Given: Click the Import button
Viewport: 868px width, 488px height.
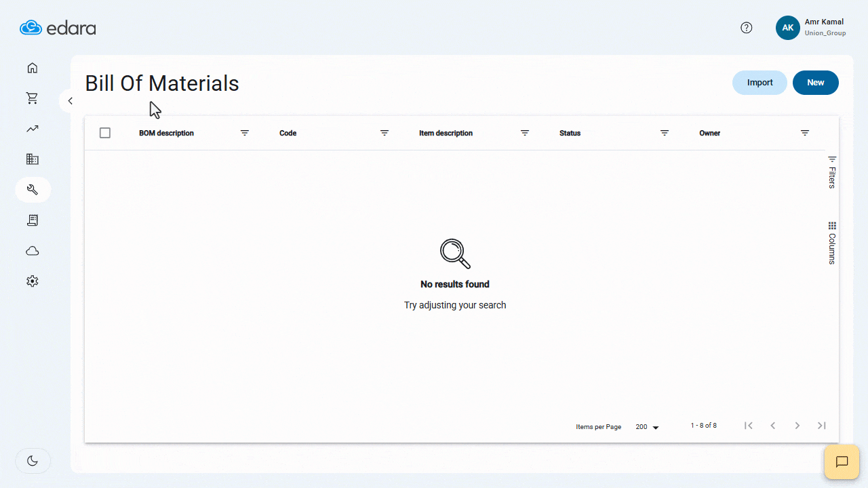Looking at the screenshot, I should 759,83.
